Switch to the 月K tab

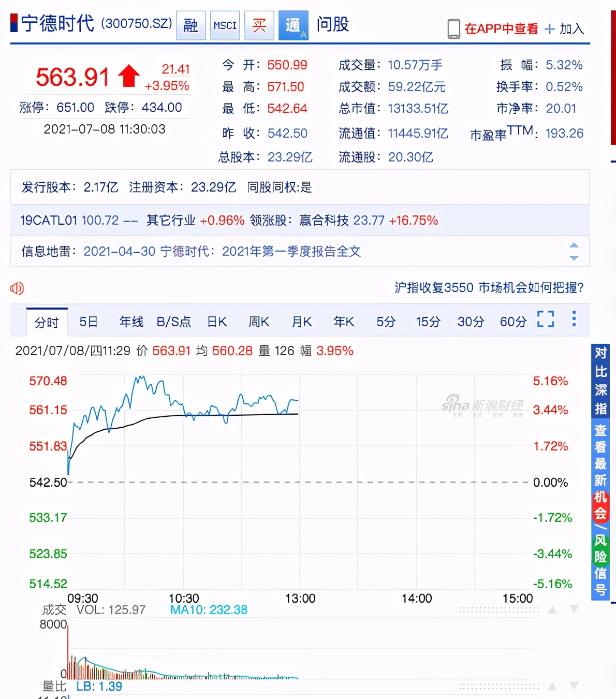click(x=301, y=322)
